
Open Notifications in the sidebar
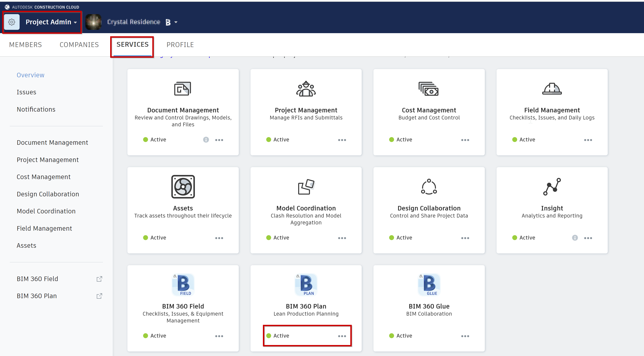[x=36, y=109]
